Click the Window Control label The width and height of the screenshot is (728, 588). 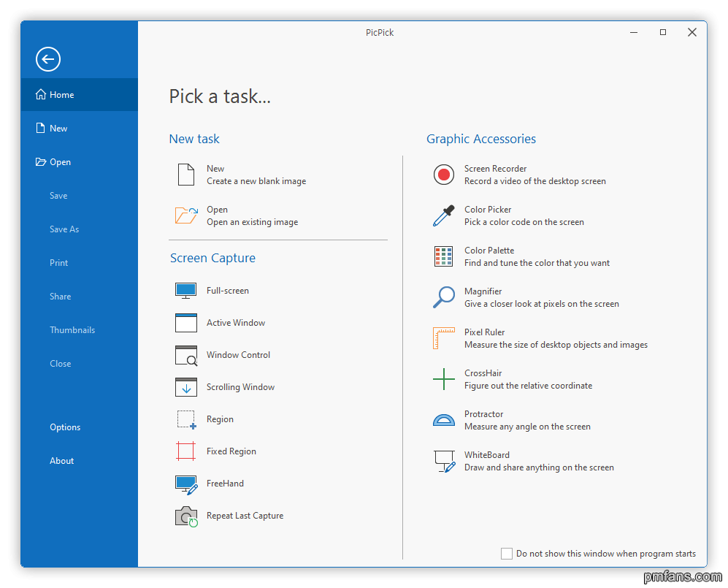[x=238, y=355]
